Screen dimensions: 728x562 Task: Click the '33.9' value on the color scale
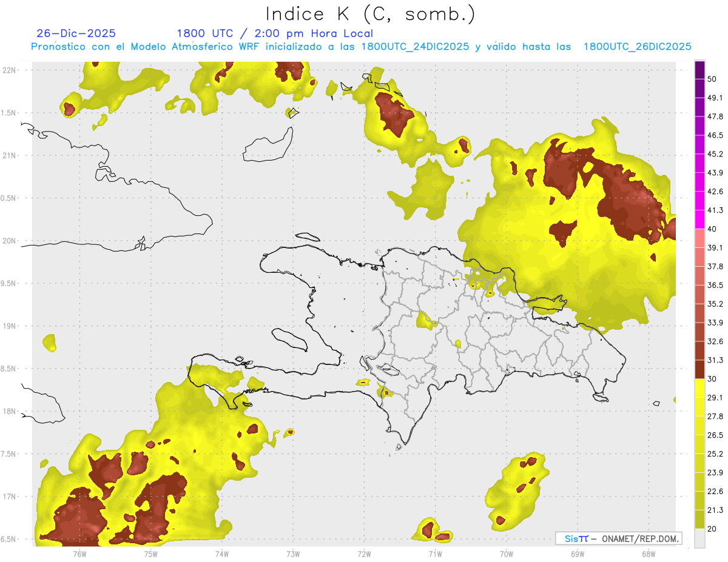715,323
